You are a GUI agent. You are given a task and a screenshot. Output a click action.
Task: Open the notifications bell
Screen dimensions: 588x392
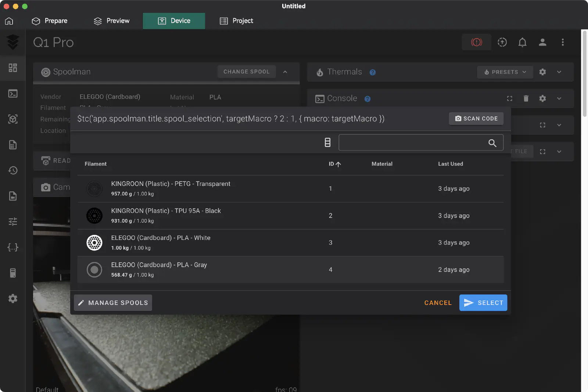coord(522,42)
